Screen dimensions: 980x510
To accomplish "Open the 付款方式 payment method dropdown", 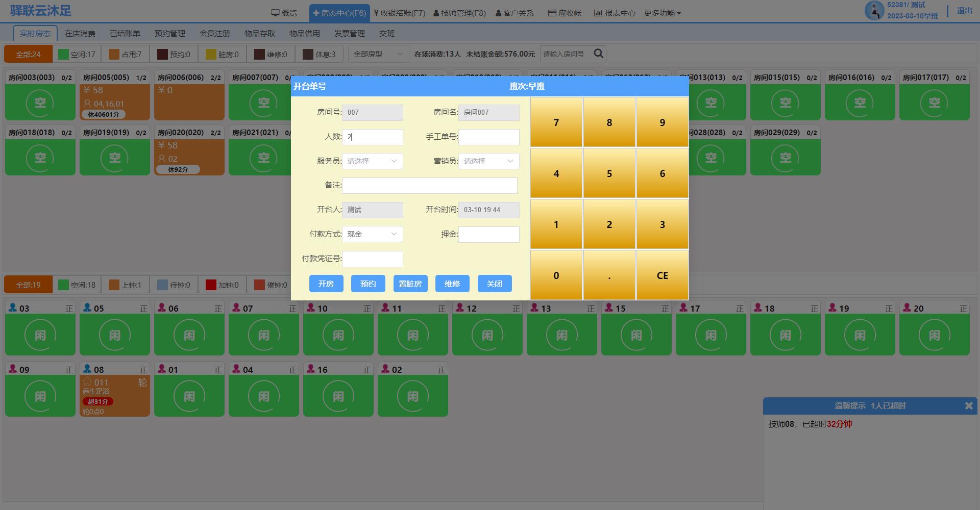I will click(x=372, y=234).
